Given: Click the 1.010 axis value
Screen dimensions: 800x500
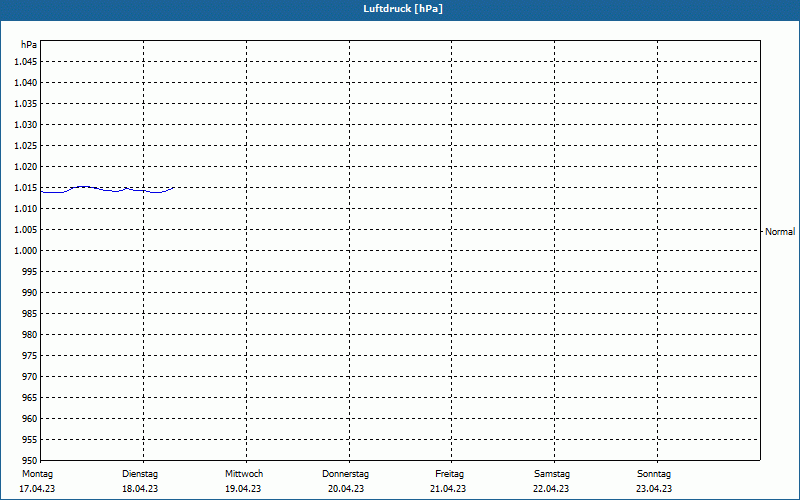Looking at the screenshot, I should click(26, 209).
